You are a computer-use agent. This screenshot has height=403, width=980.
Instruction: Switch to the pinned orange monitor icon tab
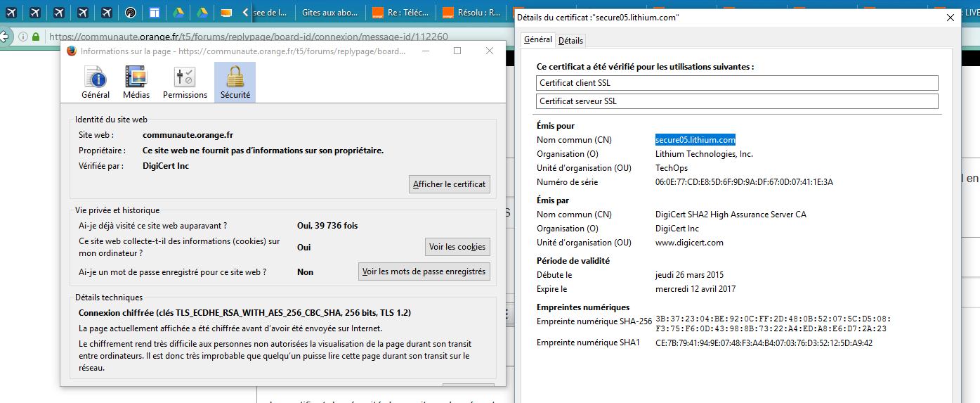pyautogui.click(x=226, y=13)
